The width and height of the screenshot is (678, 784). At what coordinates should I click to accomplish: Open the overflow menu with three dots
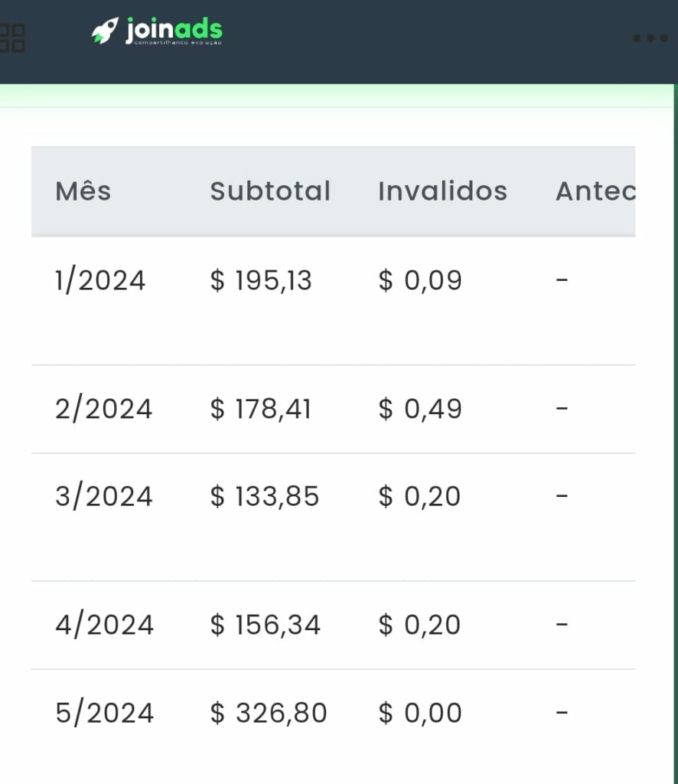click(650, 36)
